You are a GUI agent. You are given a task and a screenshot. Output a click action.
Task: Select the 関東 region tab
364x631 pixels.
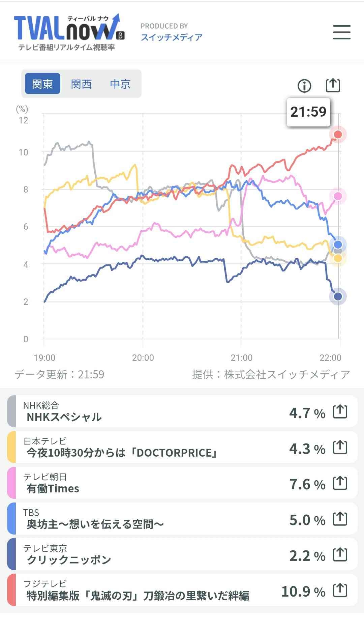pos(42,84)
